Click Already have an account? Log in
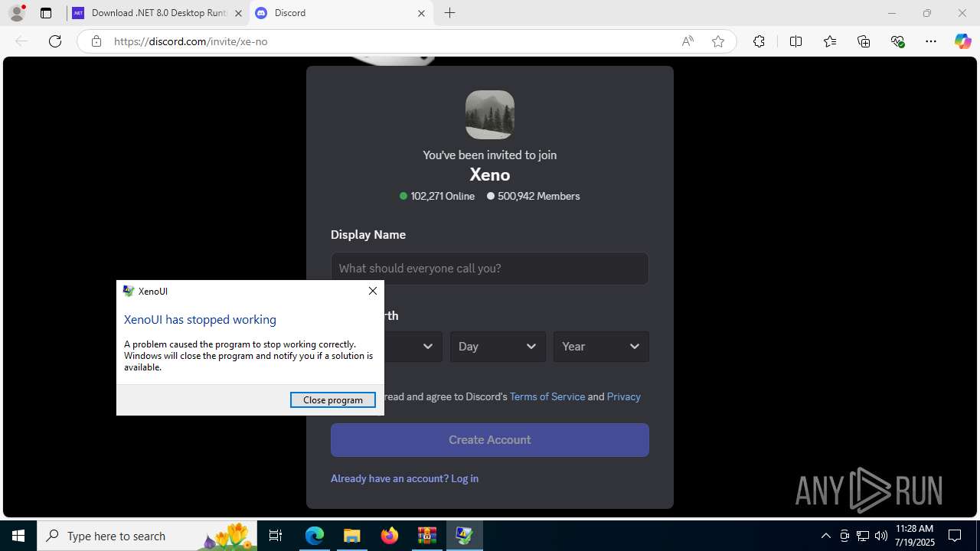This screenshot has width=980, height=551. pos(404,478)
